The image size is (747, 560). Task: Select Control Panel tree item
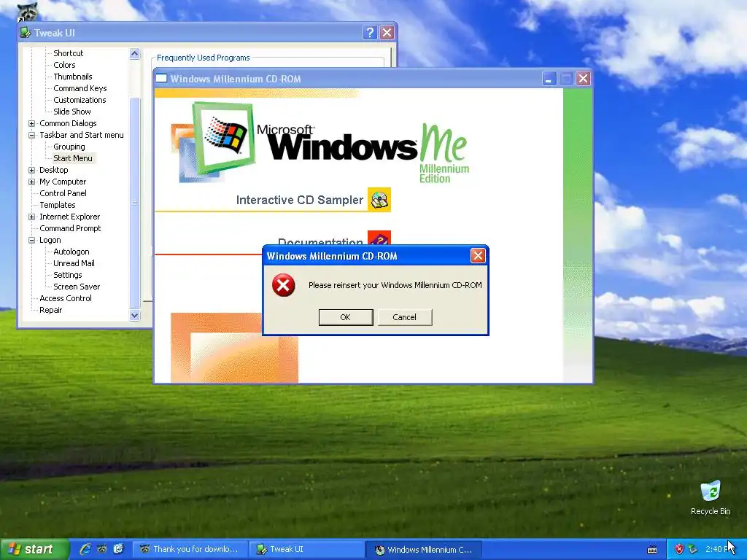pyautogui.click(x=63, y=193)
